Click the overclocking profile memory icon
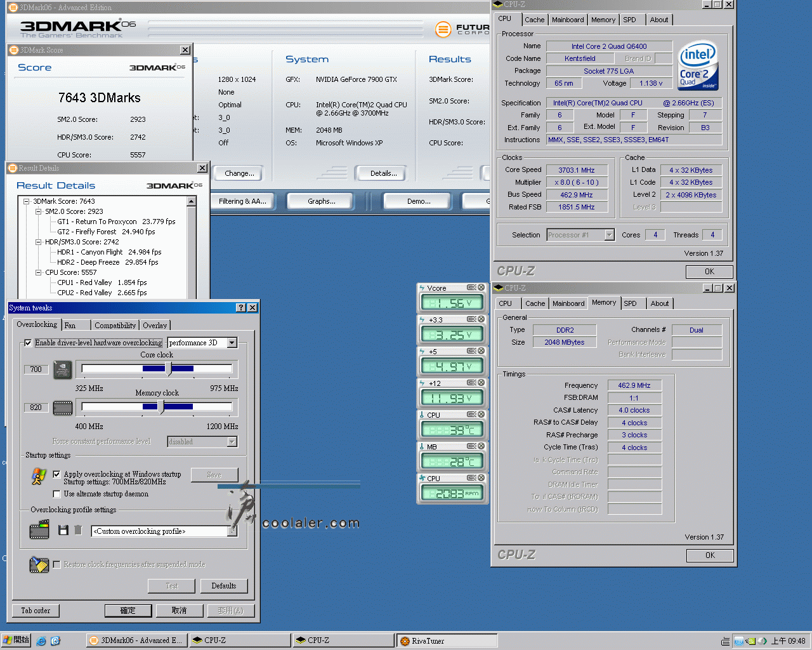Image resolution: width=812 pixels, height=650 pixels. click(x=39, y=529)
